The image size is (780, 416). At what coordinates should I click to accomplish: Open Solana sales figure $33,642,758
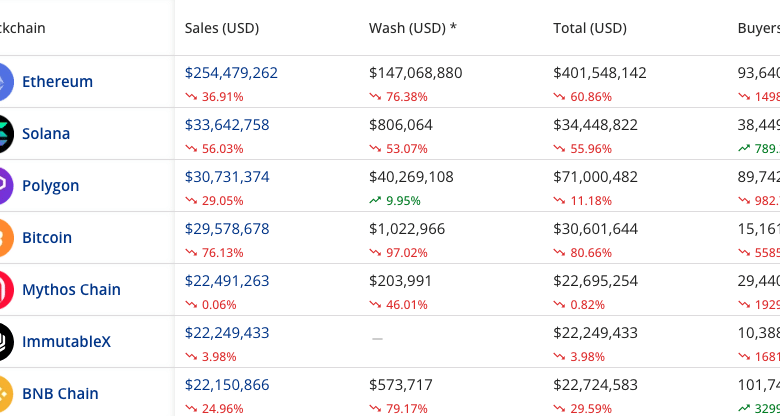point(227,125)
